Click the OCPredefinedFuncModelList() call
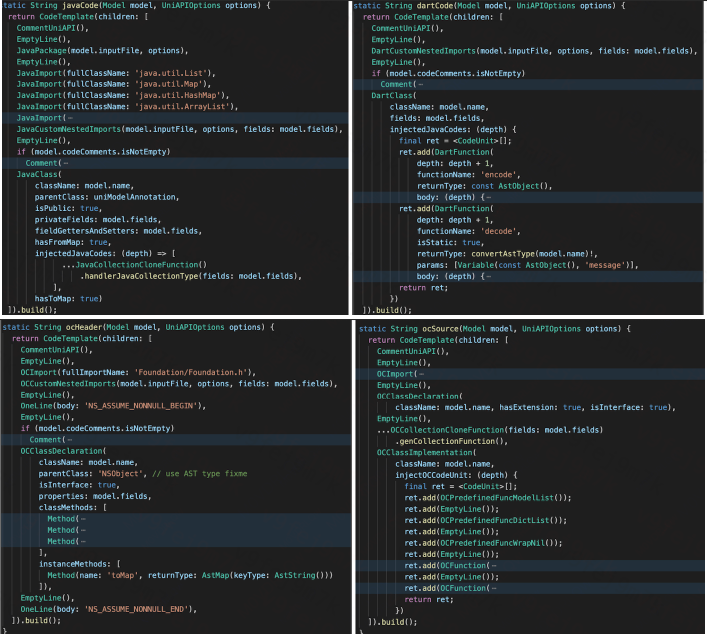This screenshot has width=707, height=640. [x=501, y=498]
